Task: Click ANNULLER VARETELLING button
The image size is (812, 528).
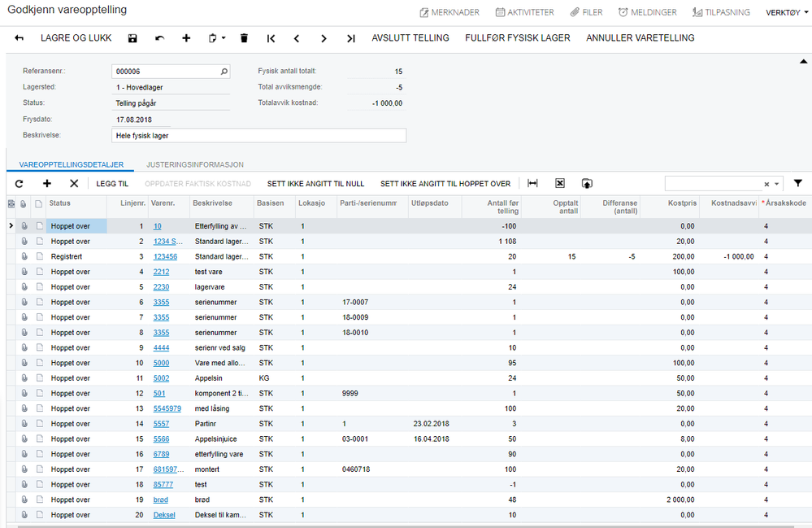Action: (640, 37)
